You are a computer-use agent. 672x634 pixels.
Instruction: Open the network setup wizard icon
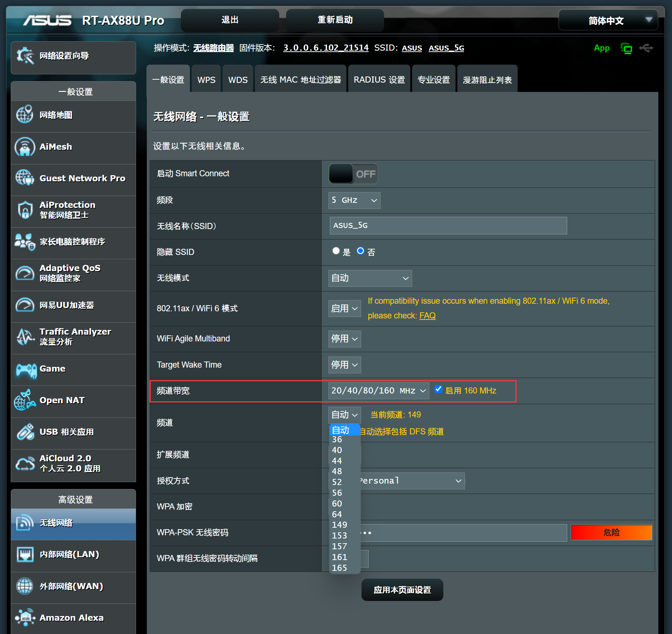click(25, 56)
